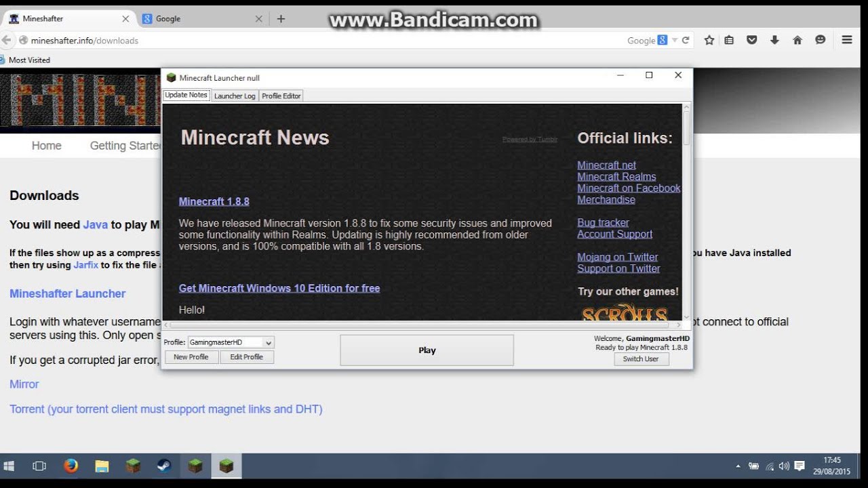Bookmark this page with the star icon
Viewport: 868px width, 488px height.
pos(709,40)
